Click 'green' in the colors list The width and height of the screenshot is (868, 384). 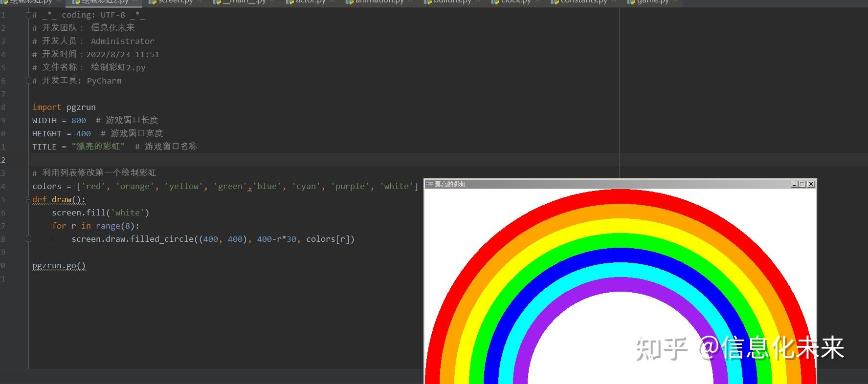[x=230, y=186]
